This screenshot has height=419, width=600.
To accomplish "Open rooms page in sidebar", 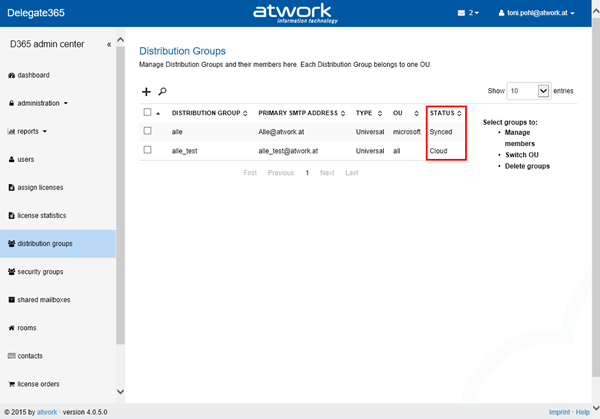I will click(27, 327).
